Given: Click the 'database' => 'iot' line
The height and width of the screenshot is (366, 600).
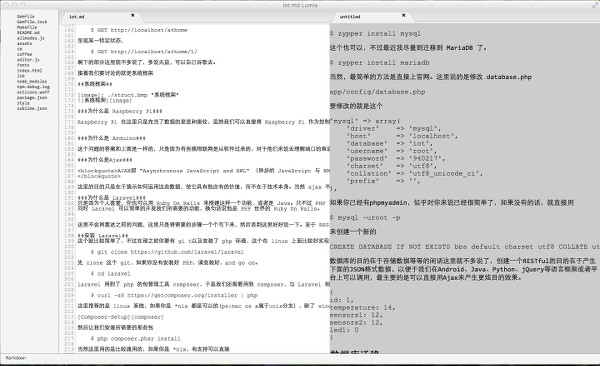Looking at the screenshot, I should 389,144.
